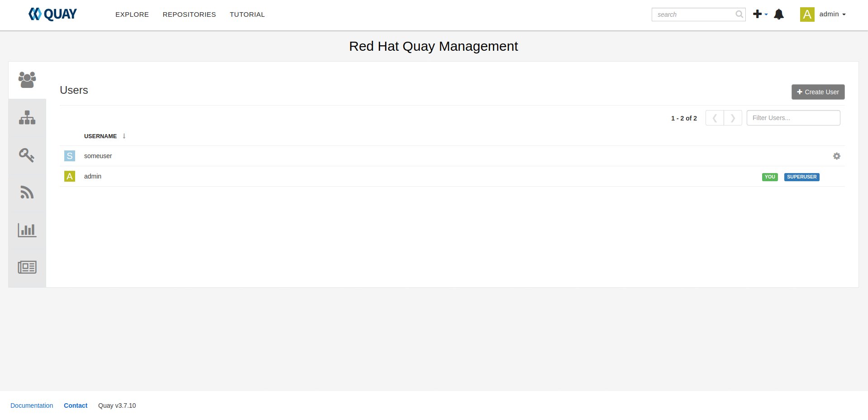Sort users by the USERNAME column
The height and width of the screenshot is (420, 868).
[x=100, y=136]
